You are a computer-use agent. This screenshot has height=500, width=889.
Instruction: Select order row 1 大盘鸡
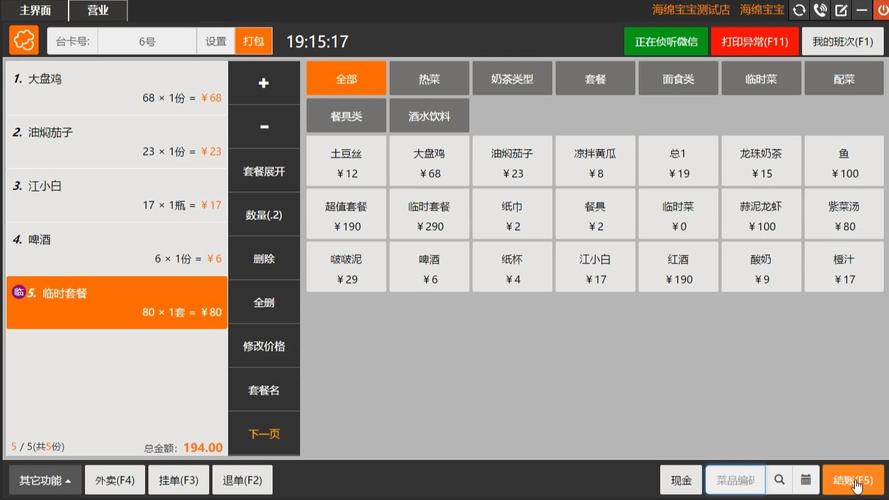(x=117, y=88)
